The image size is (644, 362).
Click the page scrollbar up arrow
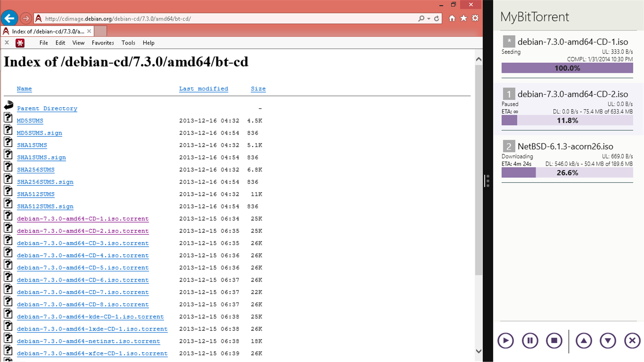tap(479, 59)
